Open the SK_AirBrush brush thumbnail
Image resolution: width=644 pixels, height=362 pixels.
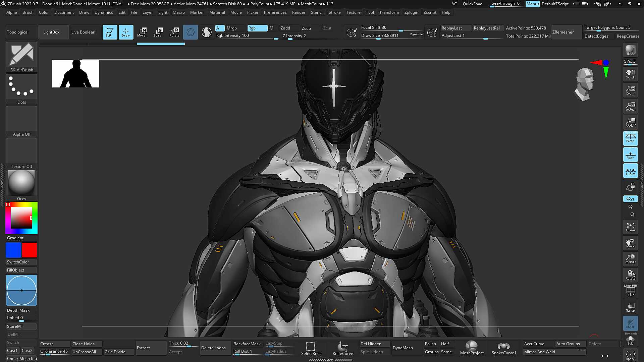tap(21, 57)
